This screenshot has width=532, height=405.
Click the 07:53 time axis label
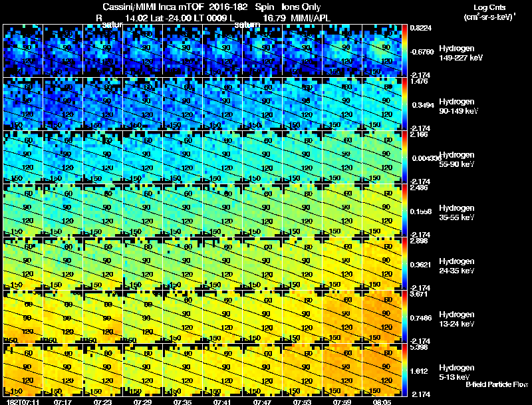[x=302, y=402]
